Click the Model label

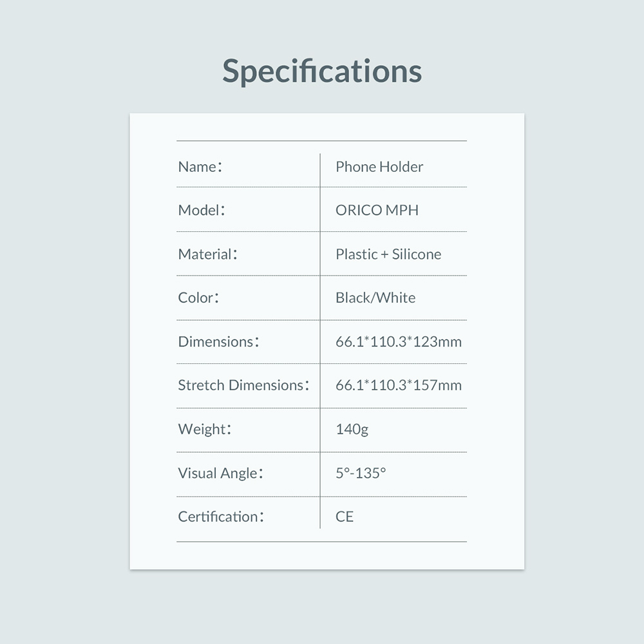pos(201,210)
